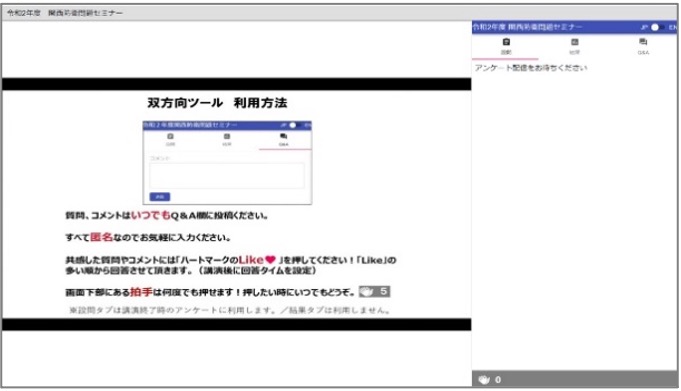This screenshot has width=681, height=391.
Task: Click the blue send button in slide preview
Action: [x=160, y=197]
